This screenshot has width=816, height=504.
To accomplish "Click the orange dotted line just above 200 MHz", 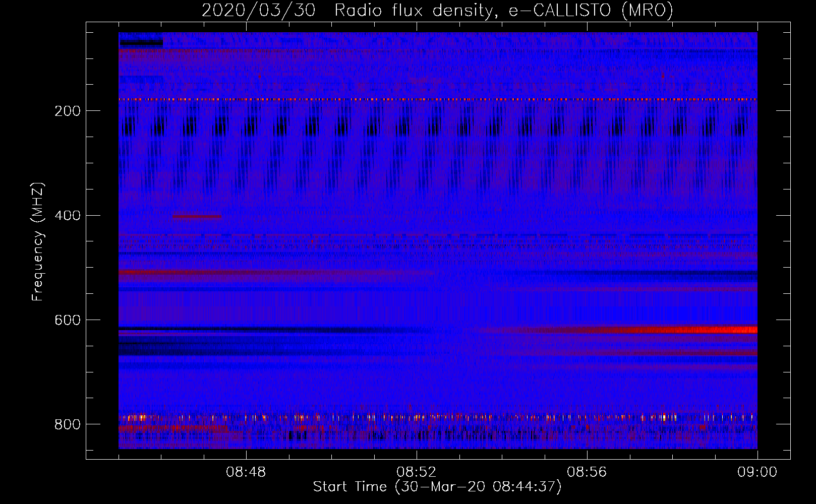I will [438, 100].
